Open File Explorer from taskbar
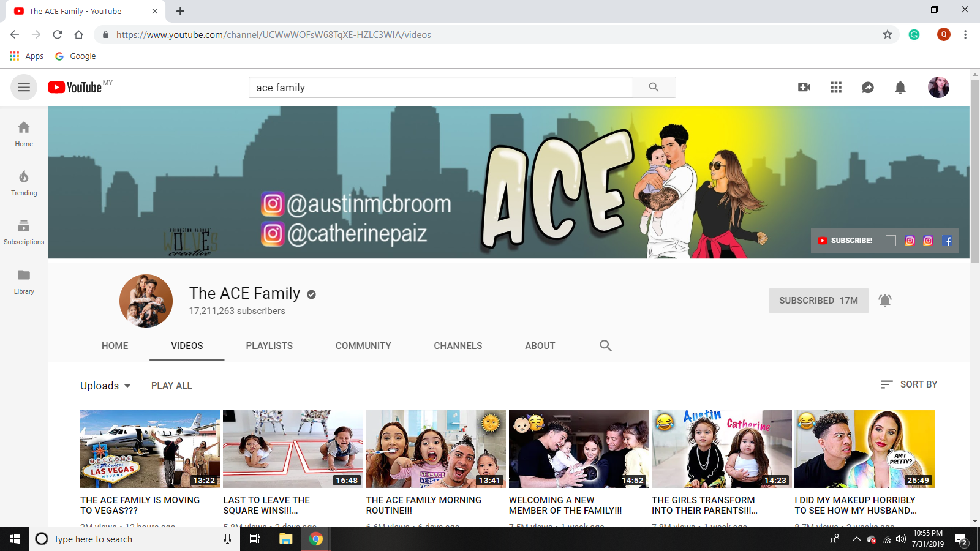 [x=286, y=539]
